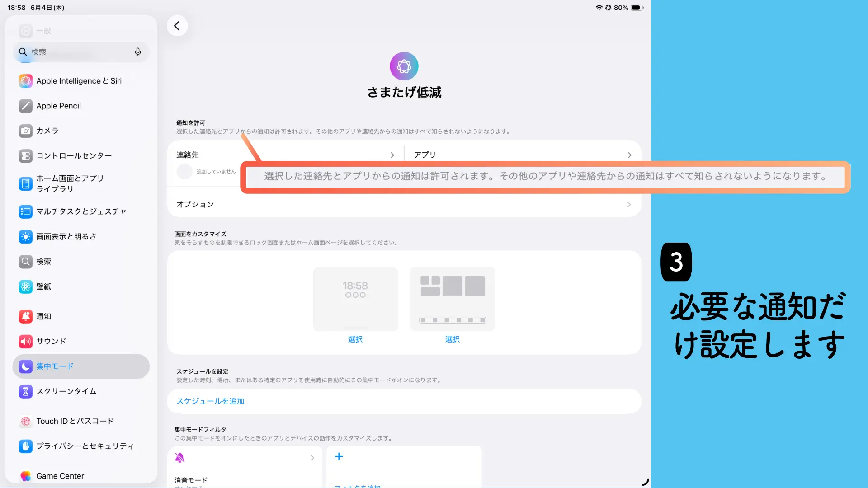
Task: Click the Wi-Fi status icon
Action: click(x=599, y=8)
